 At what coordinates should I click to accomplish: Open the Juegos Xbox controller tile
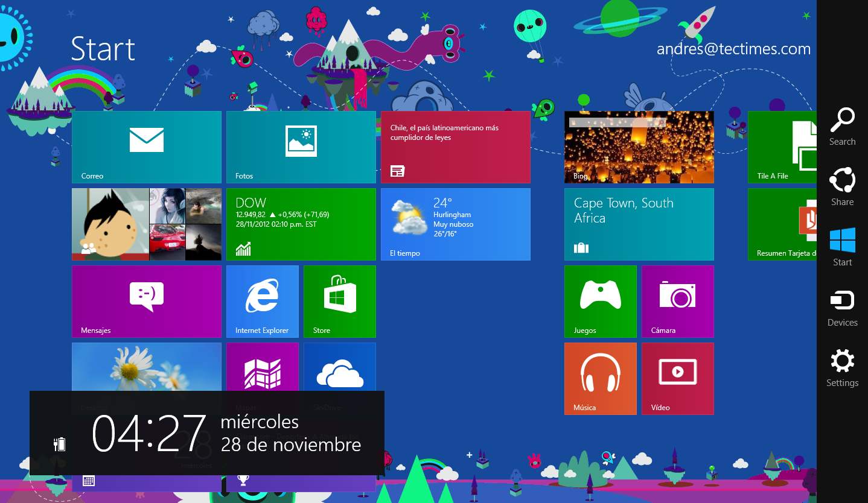pos(601,302)
